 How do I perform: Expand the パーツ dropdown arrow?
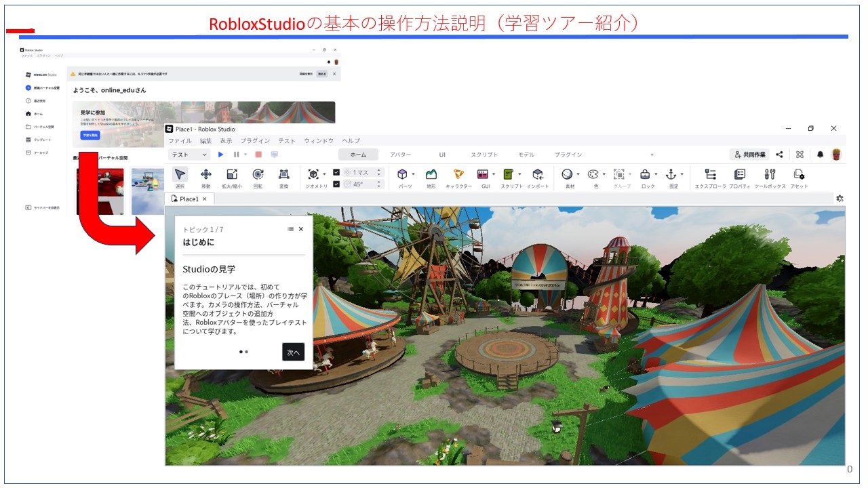point(413,174)
